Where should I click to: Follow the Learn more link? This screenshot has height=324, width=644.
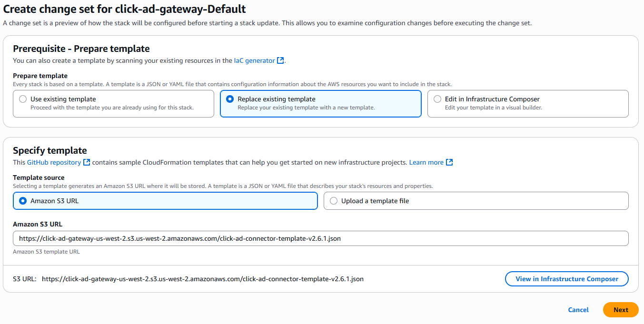click(x=426, y=162)
